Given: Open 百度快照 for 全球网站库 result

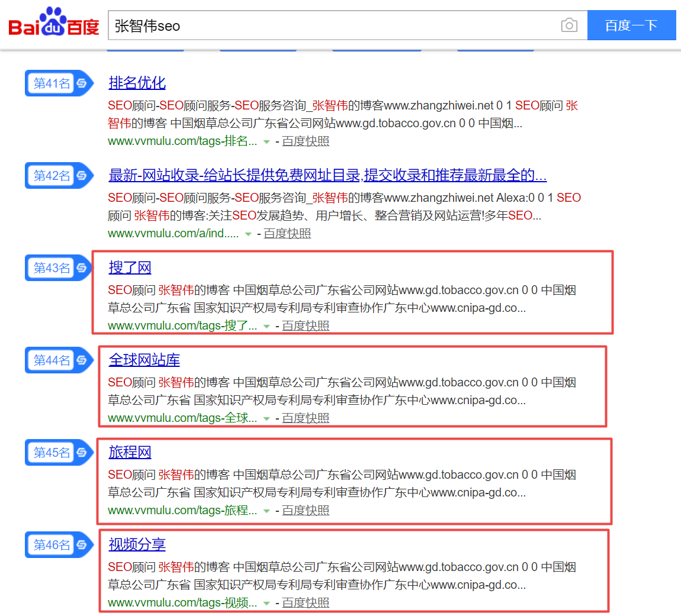Looking at the screenshot, I should [x=306, y=418].
